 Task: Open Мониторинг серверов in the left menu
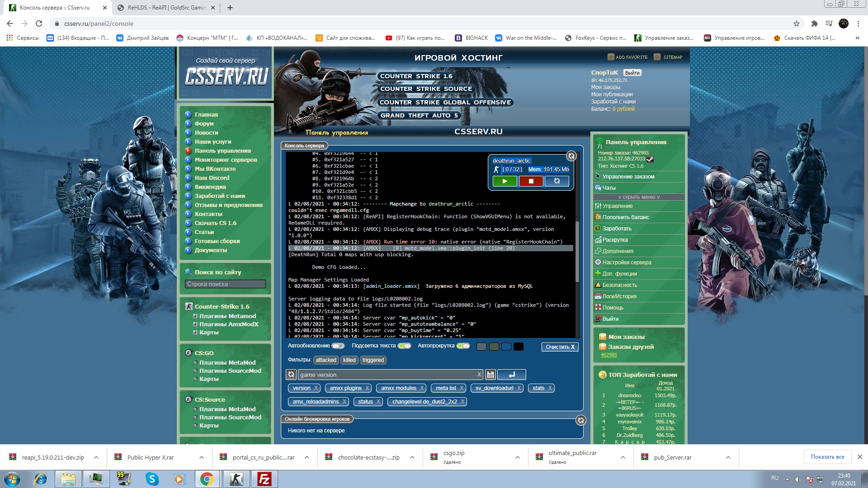[x=226, y=160]
